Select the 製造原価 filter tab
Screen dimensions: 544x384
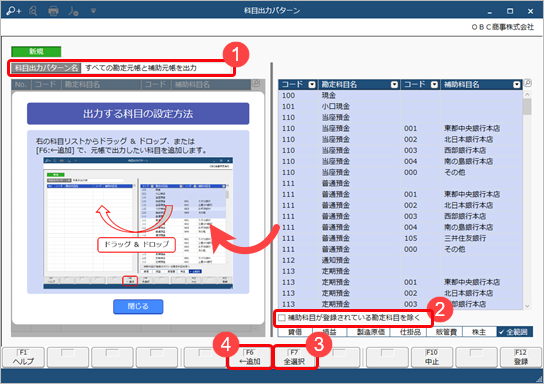[370, 332]
